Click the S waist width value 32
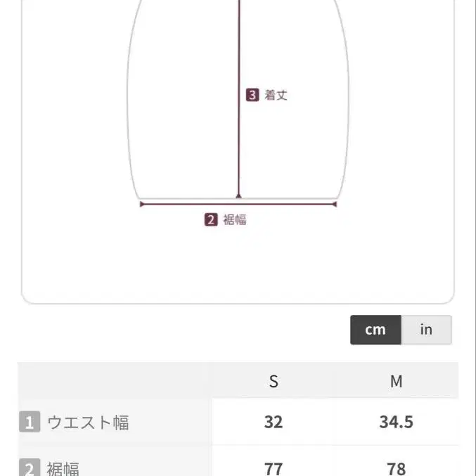 (x=274, y=422)
